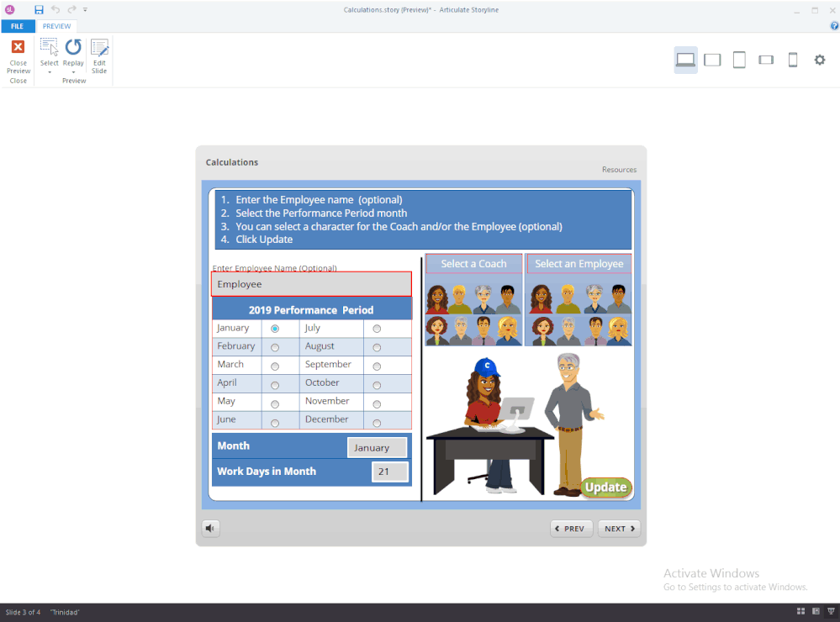Pick blonde woman employee avatar in bottom row
This screenshot has width=840, height=622.
pyautogui.click(x=618, y=331)
